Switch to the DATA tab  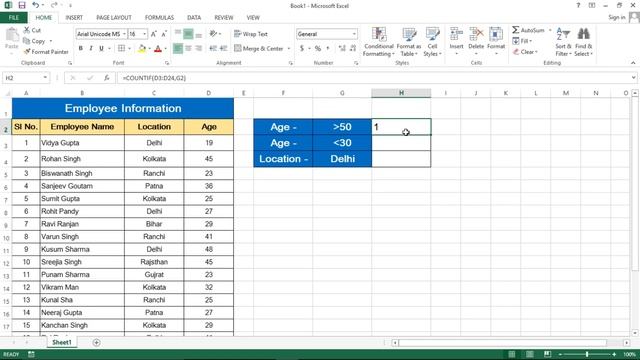(x=194, y=18)
